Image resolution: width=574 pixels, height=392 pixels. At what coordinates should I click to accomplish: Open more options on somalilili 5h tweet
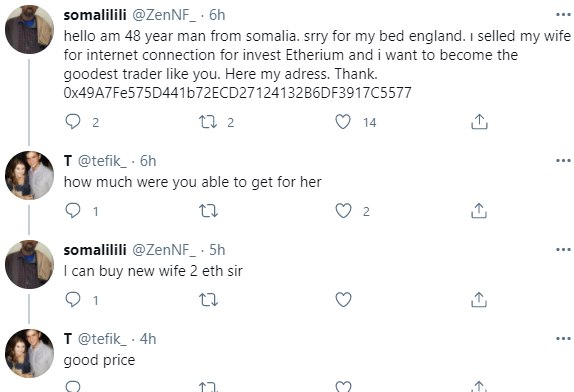pos(563,250)
